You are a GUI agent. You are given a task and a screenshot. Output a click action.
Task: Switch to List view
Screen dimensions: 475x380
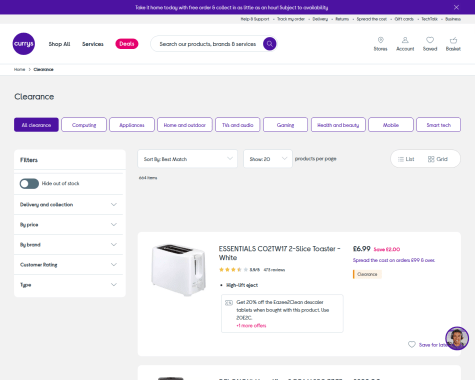click(x=406, y=159)
